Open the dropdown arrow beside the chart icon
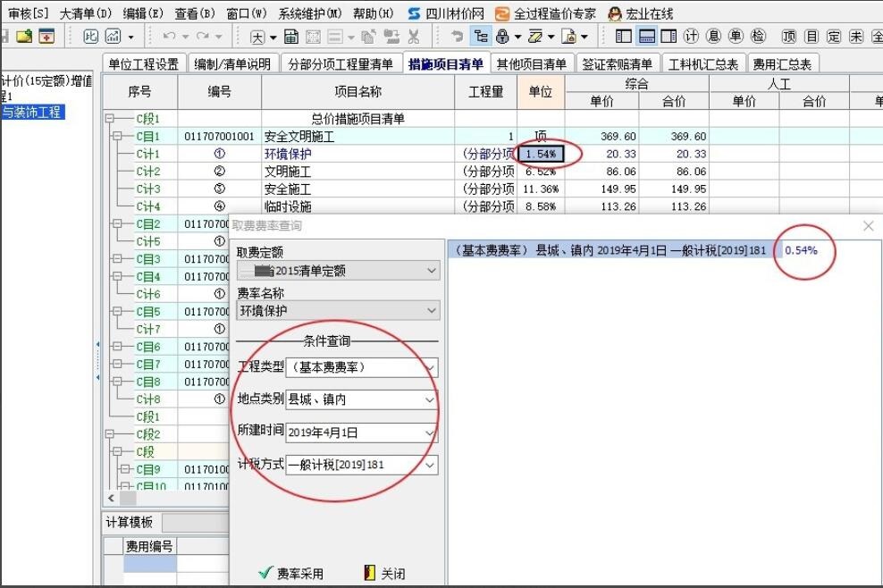Screen dimensions: 883x588 pos(130,38)
